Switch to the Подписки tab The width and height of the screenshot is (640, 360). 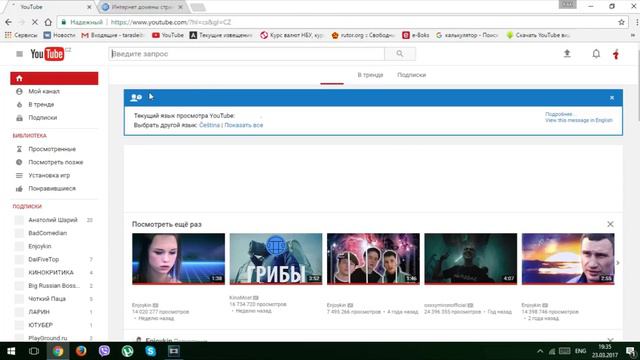[411, 75]
